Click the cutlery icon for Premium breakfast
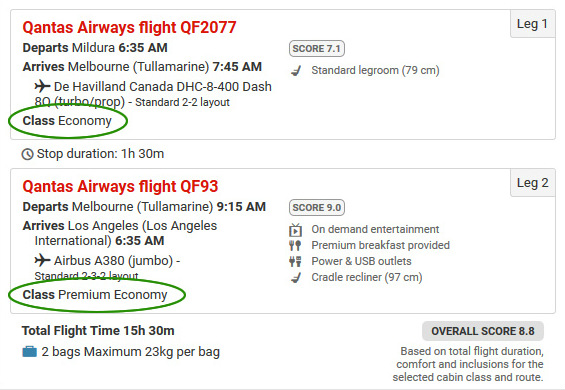565x390 pixels. point(295,245)
